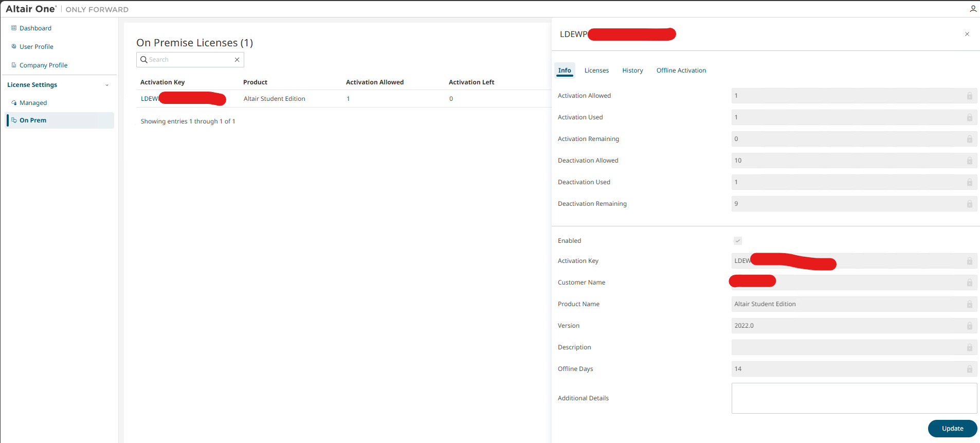The height and width of the screenshot is (443, 980).
Task: Open the History tab
Action: click(632, 70)
